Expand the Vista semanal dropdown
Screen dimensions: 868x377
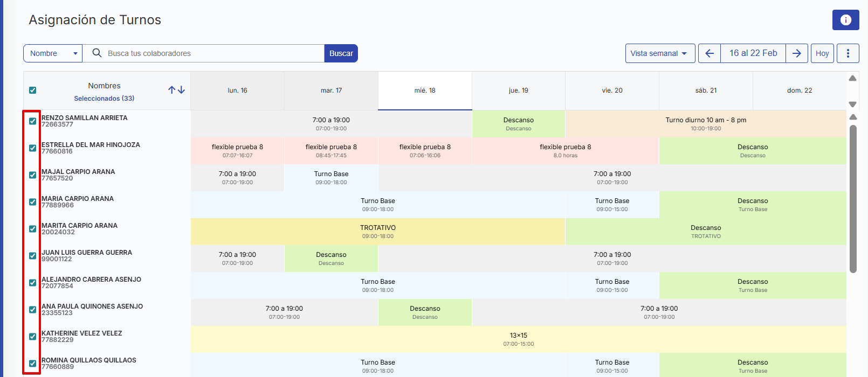point(659,53)
